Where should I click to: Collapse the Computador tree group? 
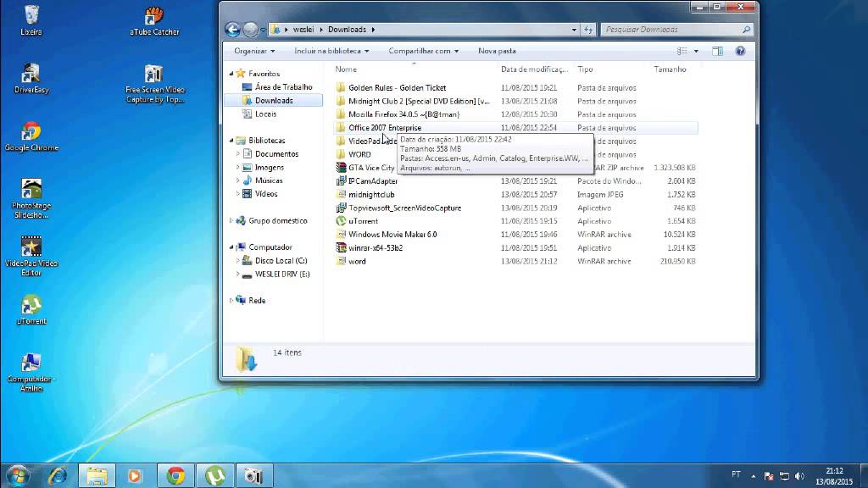pos(231,247)
